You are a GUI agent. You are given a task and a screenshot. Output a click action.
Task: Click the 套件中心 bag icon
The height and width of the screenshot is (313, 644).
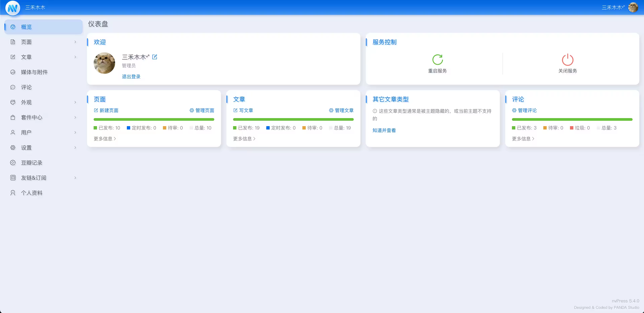click(x=13, y=117)
